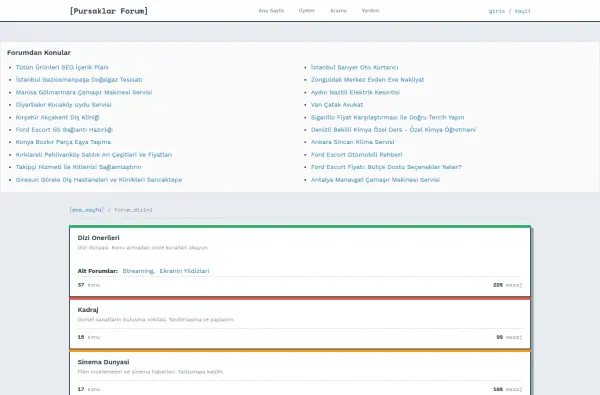Click Dizi Onerileri description Dizi dunyasi

coord(143,248)
